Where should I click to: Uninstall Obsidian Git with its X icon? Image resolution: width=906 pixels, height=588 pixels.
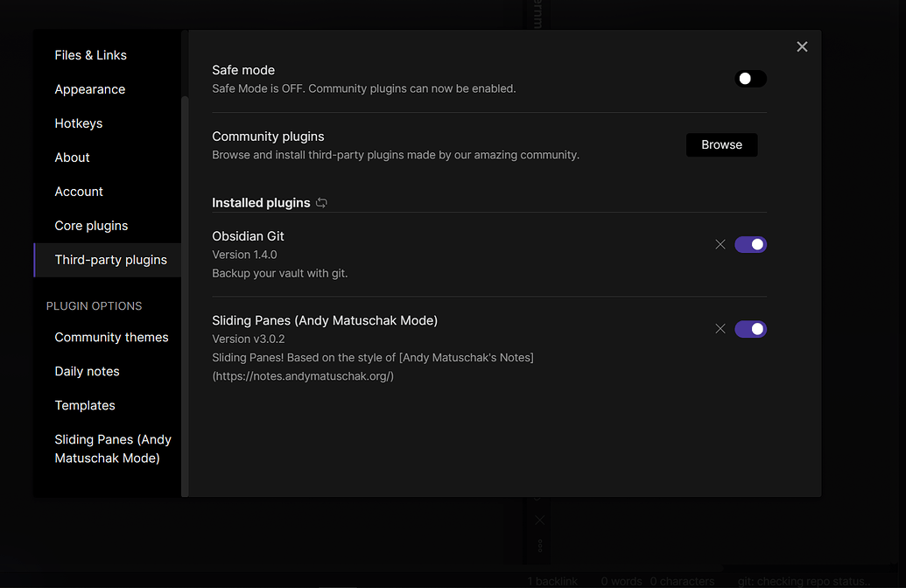tap(720, 244)
